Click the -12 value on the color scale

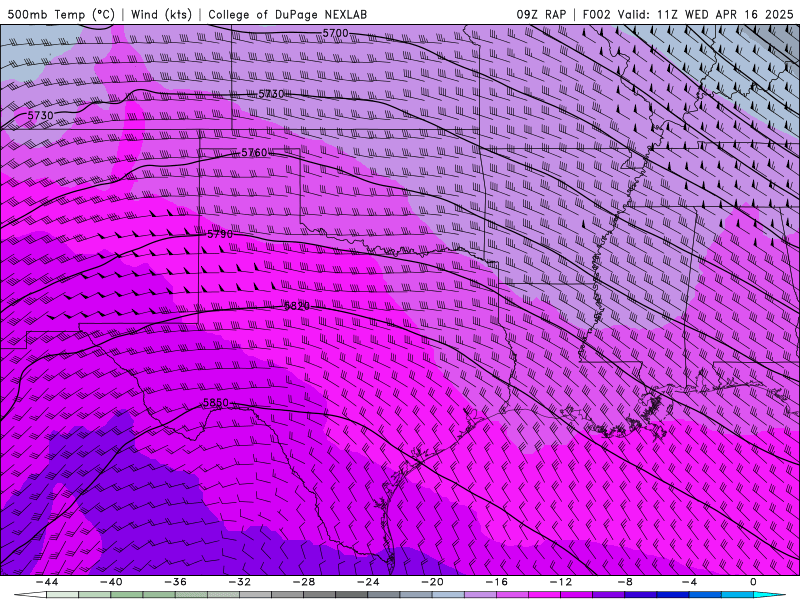(x=561, y=582)
